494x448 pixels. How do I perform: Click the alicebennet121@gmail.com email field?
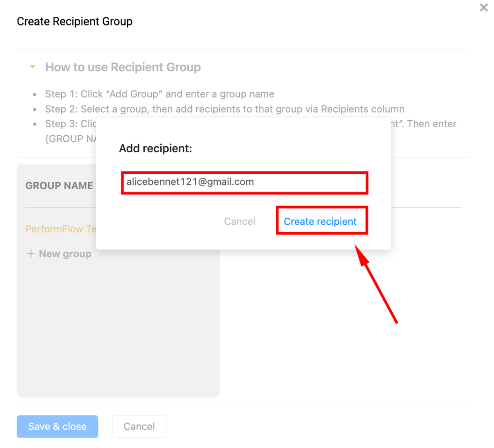(244, 182)
